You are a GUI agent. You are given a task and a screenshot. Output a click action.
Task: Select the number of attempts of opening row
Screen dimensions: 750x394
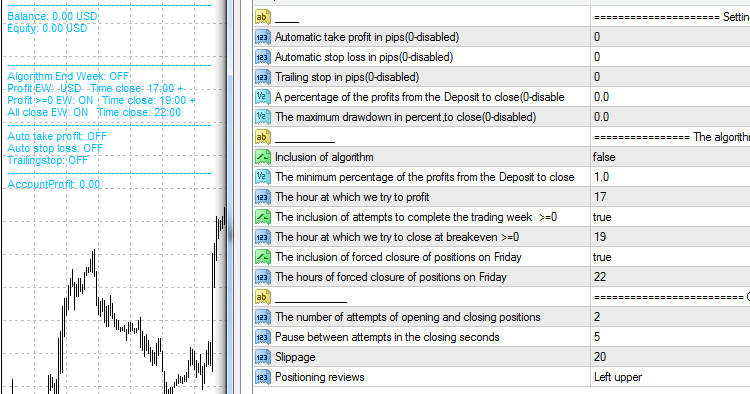(501, 317)
